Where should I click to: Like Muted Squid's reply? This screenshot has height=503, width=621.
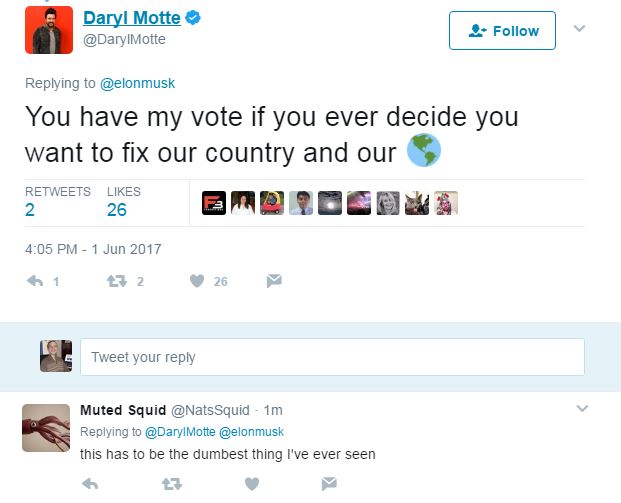[252, 484]
